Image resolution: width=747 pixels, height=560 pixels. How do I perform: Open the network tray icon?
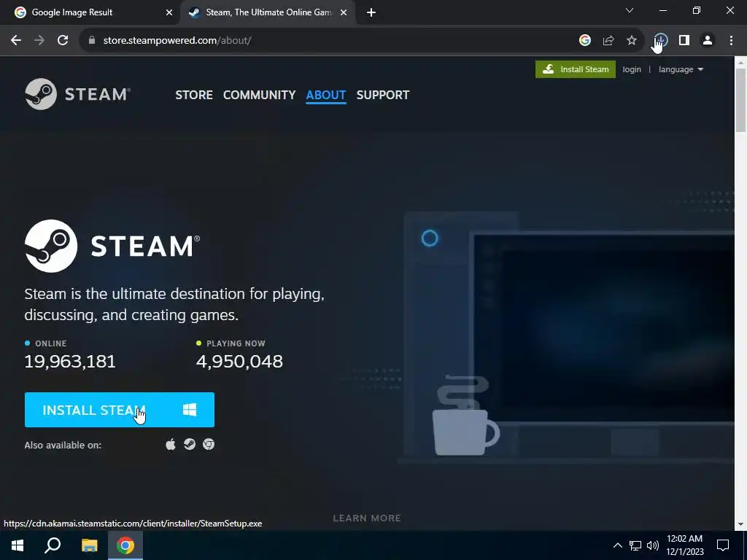pyautogui.click(x=635, y=545)
